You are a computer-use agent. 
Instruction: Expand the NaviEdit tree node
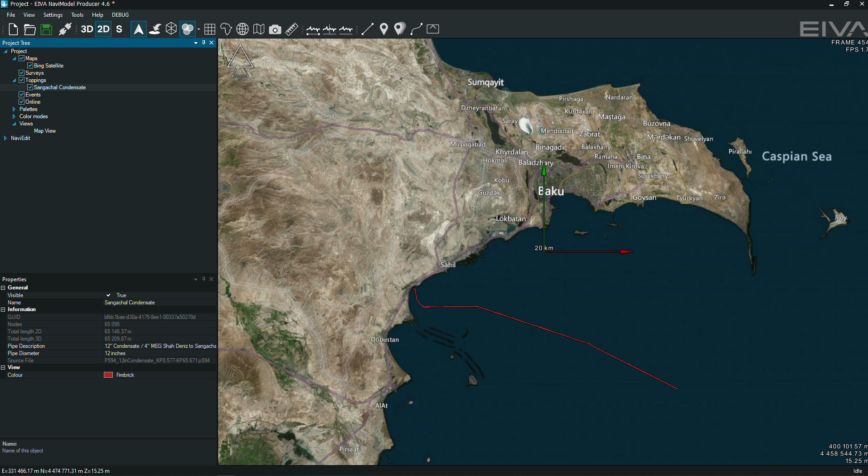pyautogui.click(x=5, y=138)
